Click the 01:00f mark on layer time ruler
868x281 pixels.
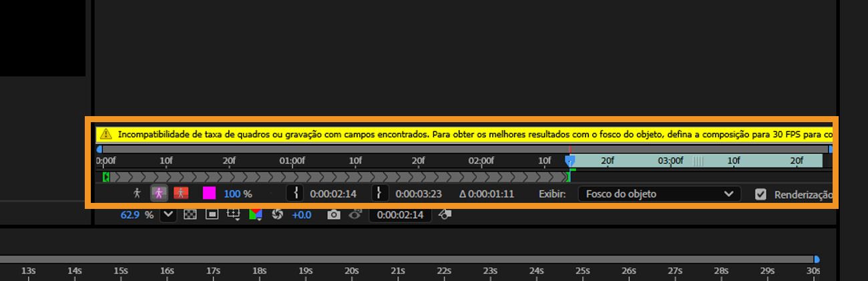292,161
